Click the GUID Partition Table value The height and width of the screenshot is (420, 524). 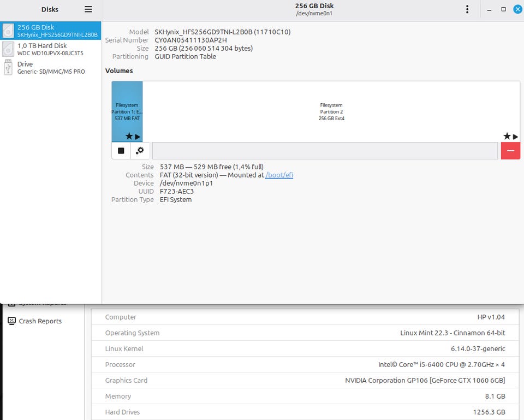(185, 56)
